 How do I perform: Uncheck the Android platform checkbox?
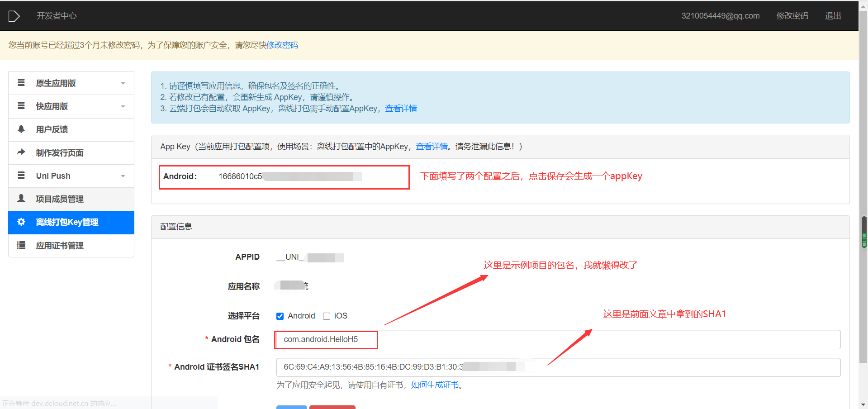pyautogui.click(x=280, y=316)
